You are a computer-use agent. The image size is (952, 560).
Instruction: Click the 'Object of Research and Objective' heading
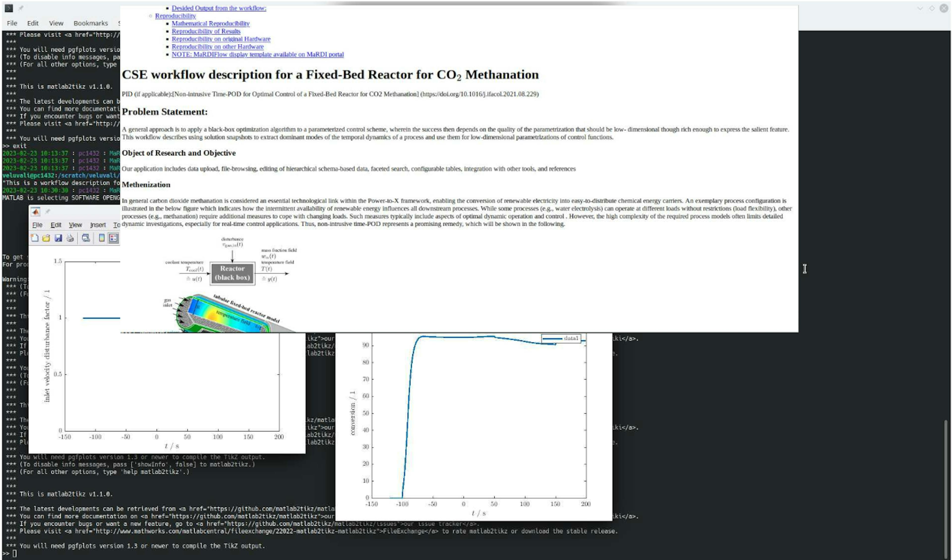pos(179,153)
